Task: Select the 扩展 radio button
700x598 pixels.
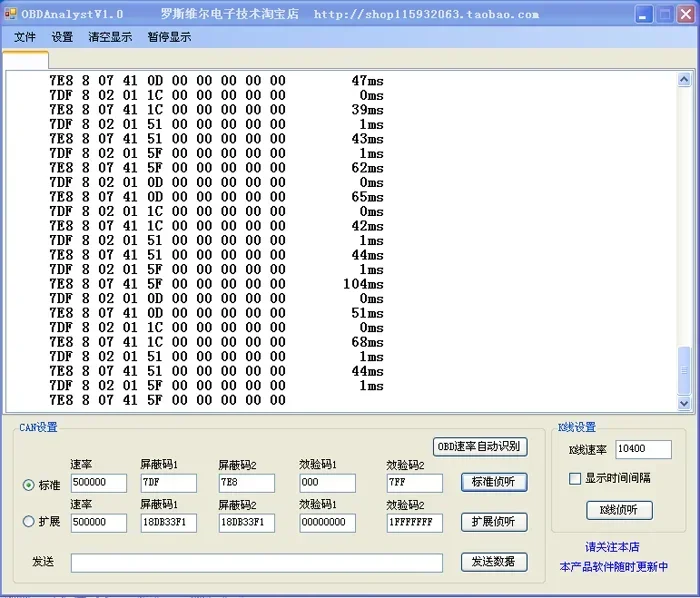Action: tap(29, 521)
